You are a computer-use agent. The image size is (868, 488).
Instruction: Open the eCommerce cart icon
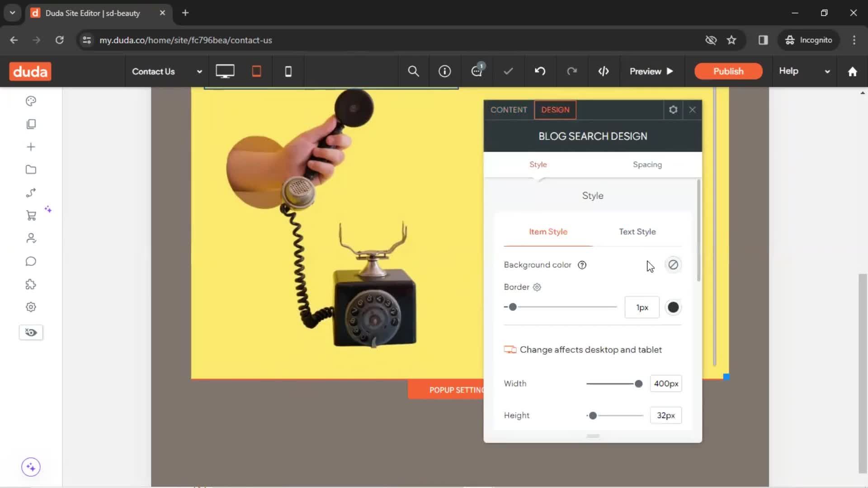pyautogui.click(x=31, y=216)
